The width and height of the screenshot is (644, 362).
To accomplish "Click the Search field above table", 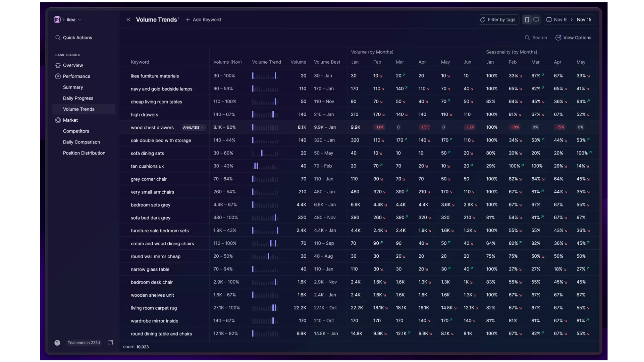I will coord(536,38).
